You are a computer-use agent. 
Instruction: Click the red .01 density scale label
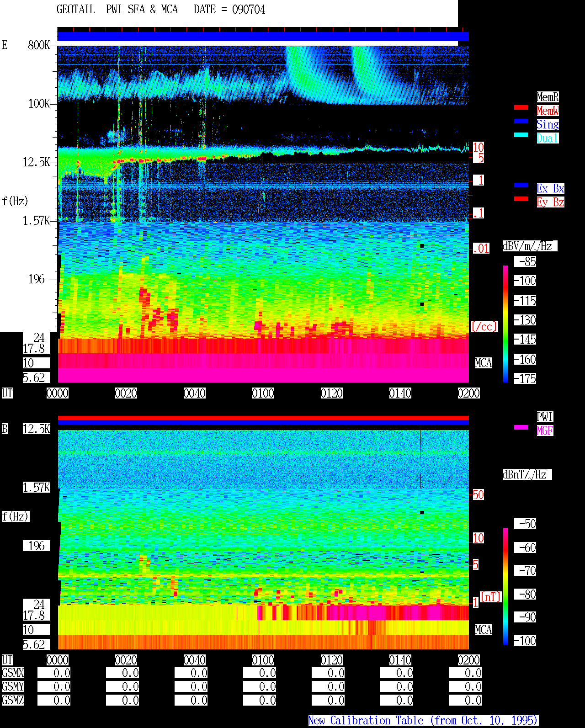(x=481, y=249)
